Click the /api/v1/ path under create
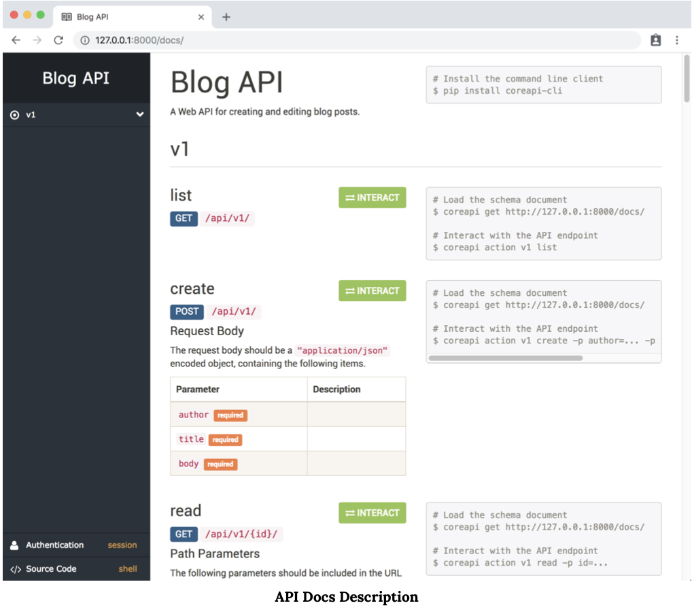Viewport: 692px width, 616px height. click(x=234, y=311)
